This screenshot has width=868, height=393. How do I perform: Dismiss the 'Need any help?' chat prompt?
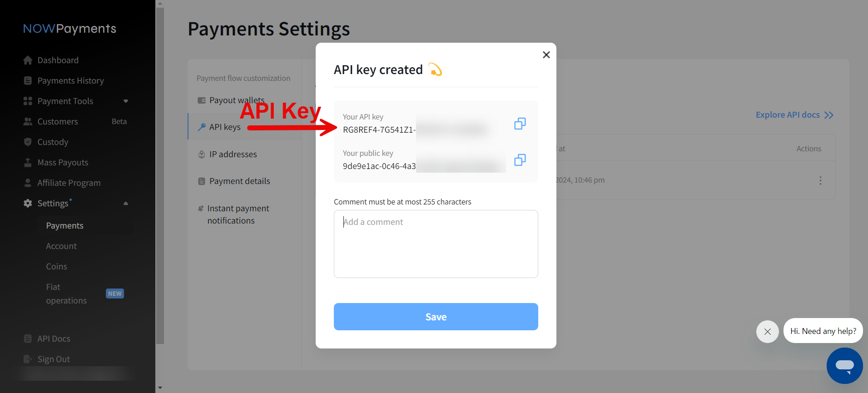[767, 332]
